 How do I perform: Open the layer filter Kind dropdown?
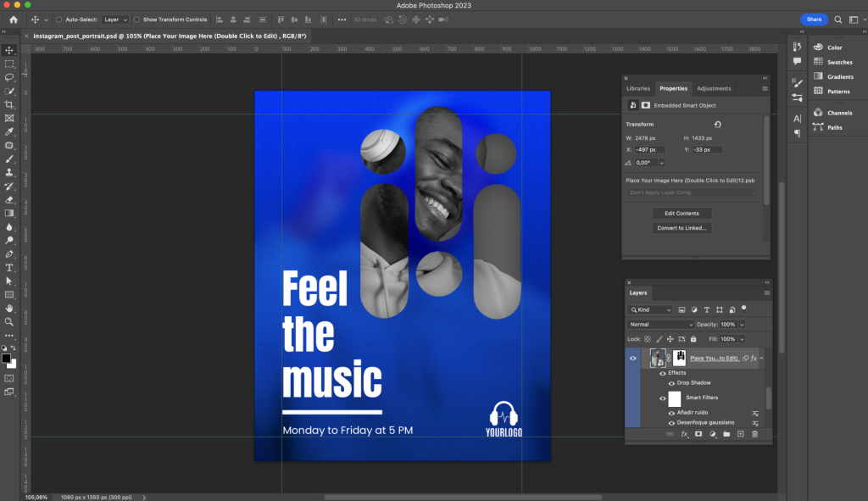click(651, 310)
